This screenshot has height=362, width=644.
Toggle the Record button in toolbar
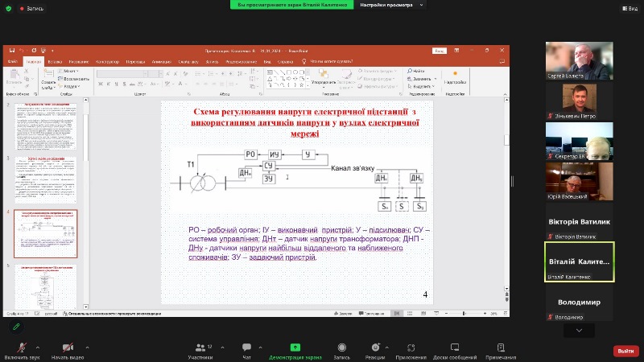pos(341,348)
